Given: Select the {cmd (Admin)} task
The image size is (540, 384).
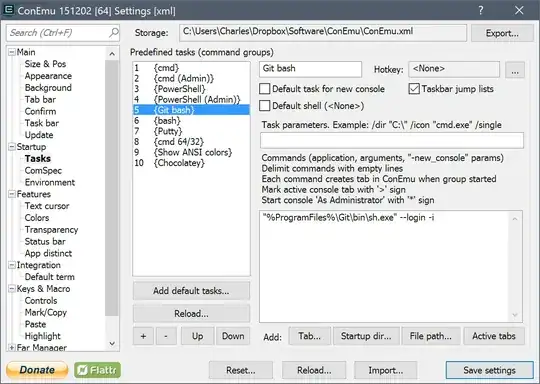Looking at the screenshot, I should [x=191, y=79].
